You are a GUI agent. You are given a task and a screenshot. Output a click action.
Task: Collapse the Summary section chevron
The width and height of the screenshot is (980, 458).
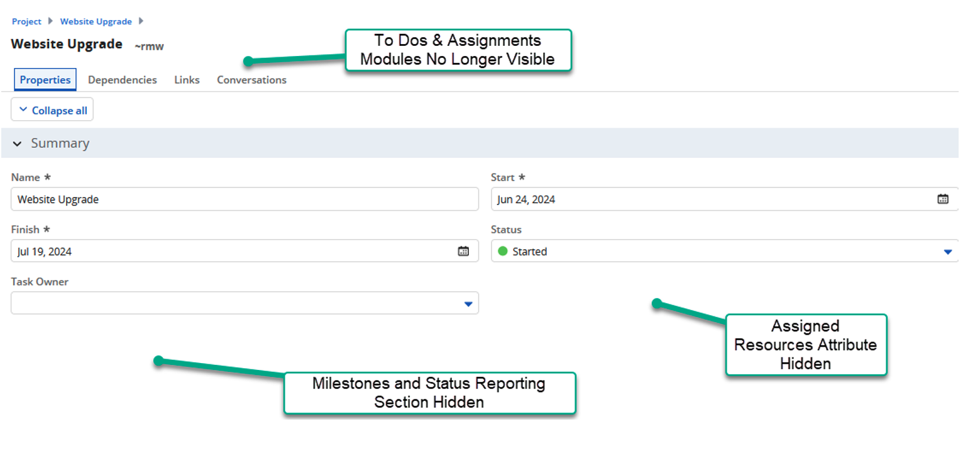[18, 143]
